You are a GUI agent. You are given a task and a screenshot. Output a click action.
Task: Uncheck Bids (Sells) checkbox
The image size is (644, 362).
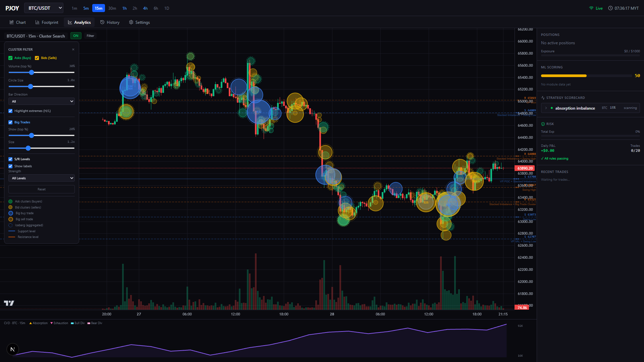tap(37, 58)
